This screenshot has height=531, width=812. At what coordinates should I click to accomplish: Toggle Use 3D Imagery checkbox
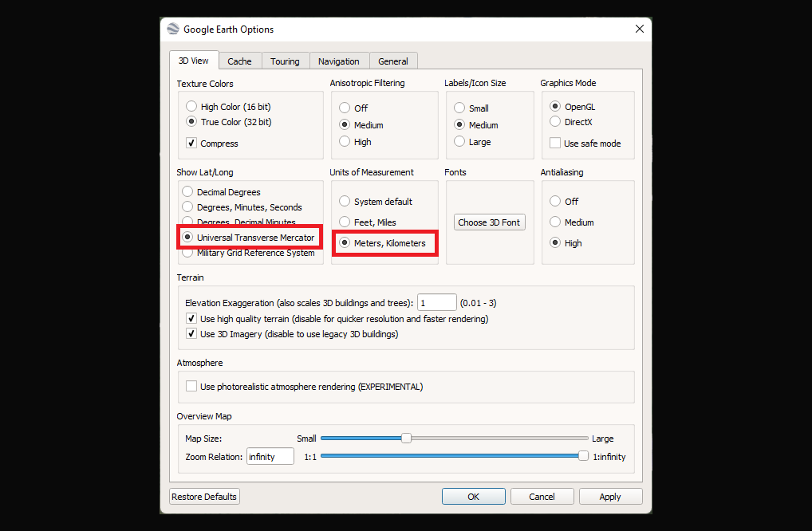coord(191,334)
